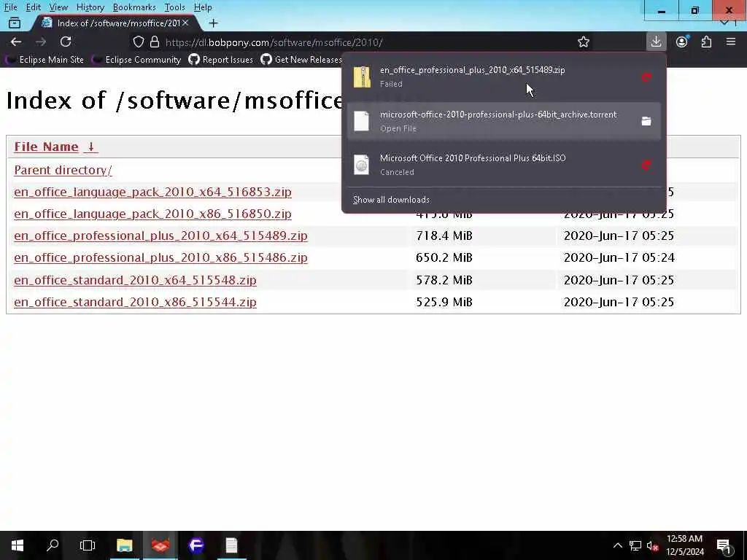This screenshot has height=560, width=747.
Task: Open the Eclipse Community bookmark
Action: [138, 60]
